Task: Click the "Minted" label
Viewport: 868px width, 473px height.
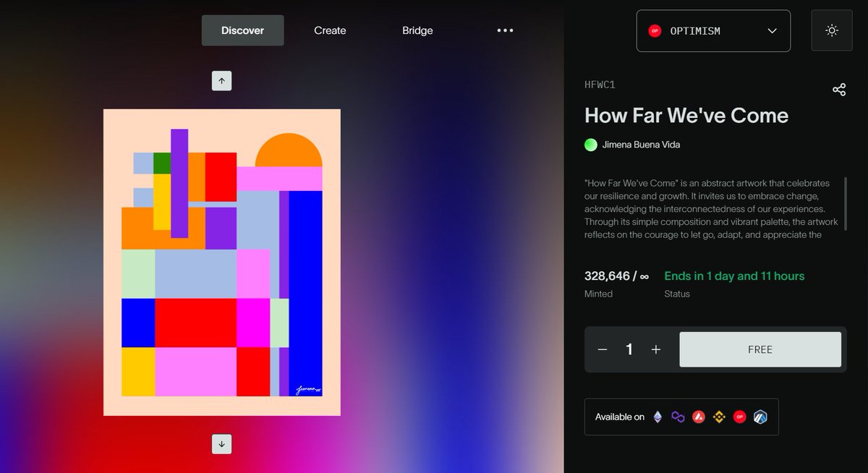Action: click(598, 294)
